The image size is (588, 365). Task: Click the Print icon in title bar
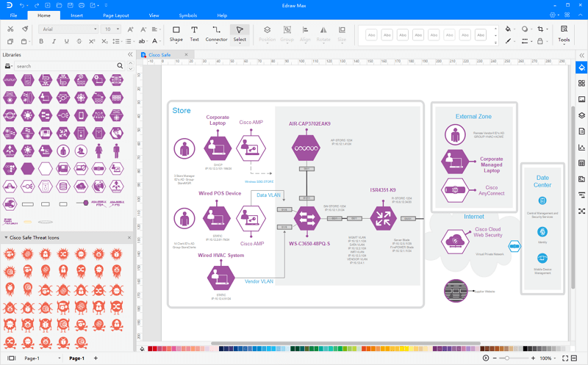point(82,5)
